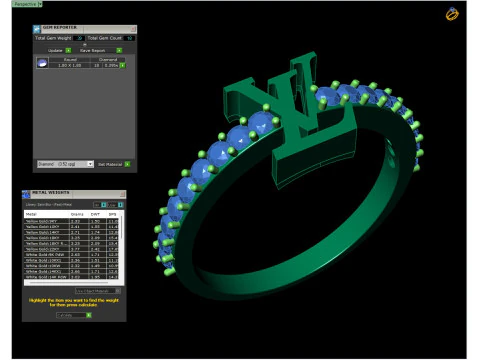The width and height of the screenshot is (480, 360).
Task: Open the Perspective viewport dropdown arrow
Action: (40, 4)
